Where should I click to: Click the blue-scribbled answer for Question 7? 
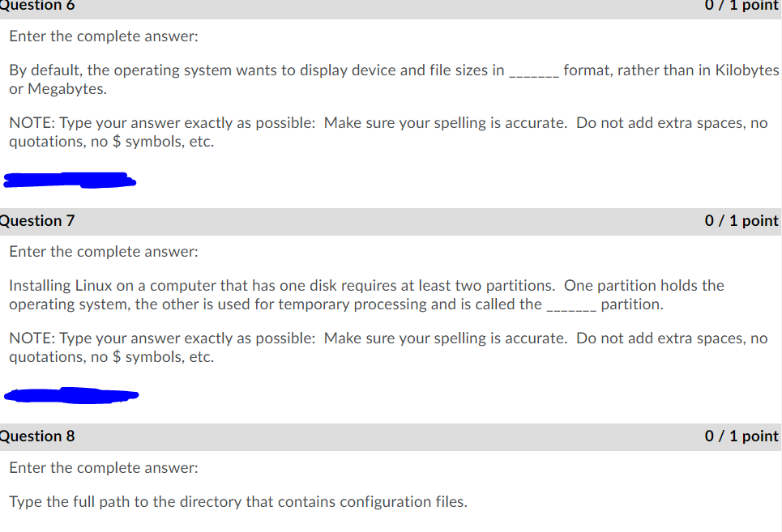pyautogui.click(x=72, y=396)
